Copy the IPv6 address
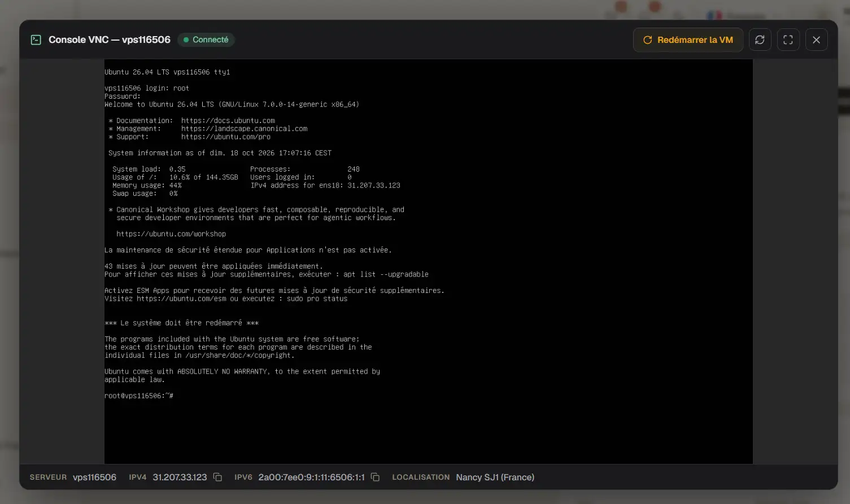 [x=375, y=477]
